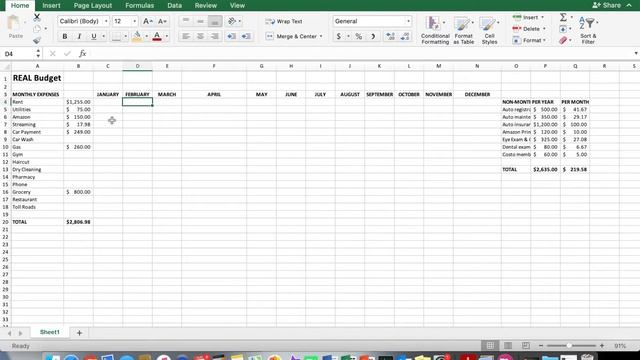This screenshot has height=360, width=640.
Task: Toggle Wrap Text
Action: 284,21
